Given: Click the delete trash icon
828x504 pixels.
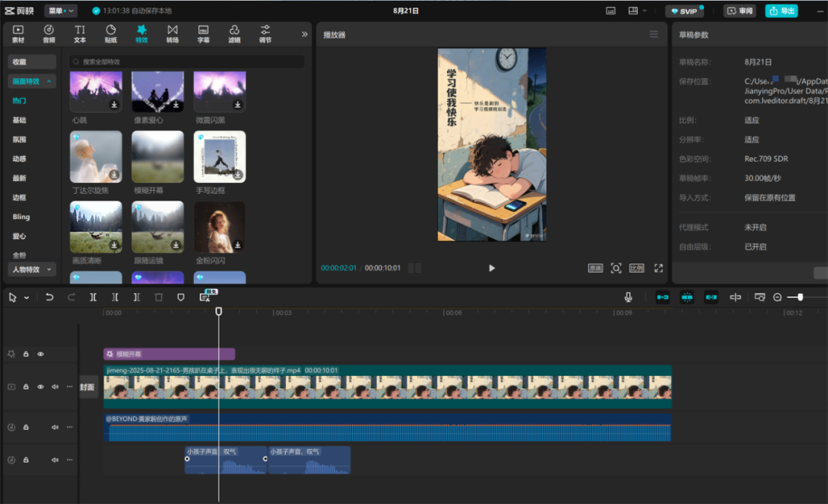Looking at the screenshot, I should coord(159,297).
